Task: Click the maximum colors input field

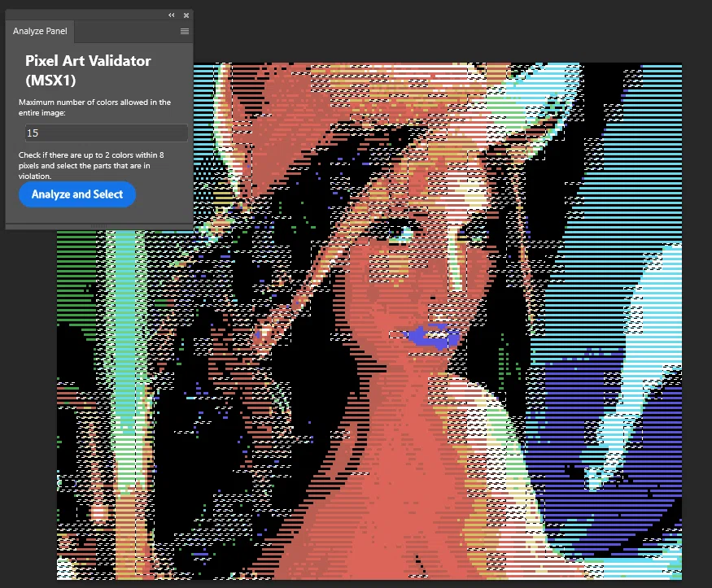Action: point(107,133)
